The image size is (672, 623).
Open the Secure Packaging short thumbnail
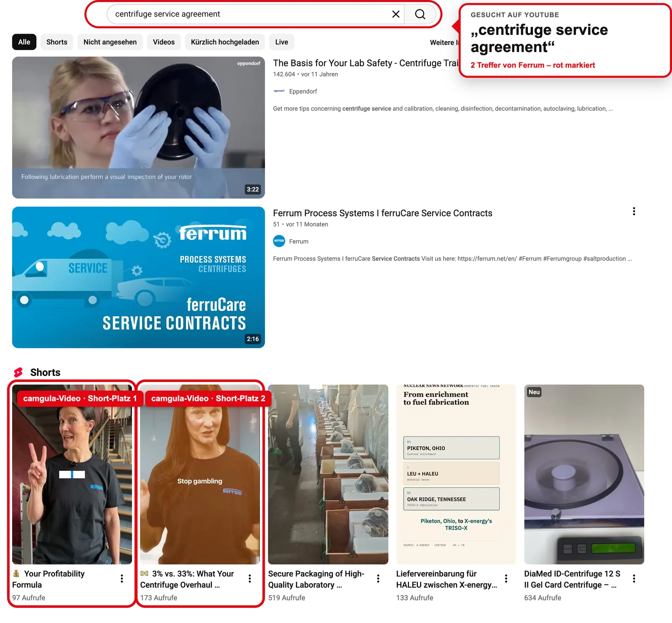click(x=328, y=474)
